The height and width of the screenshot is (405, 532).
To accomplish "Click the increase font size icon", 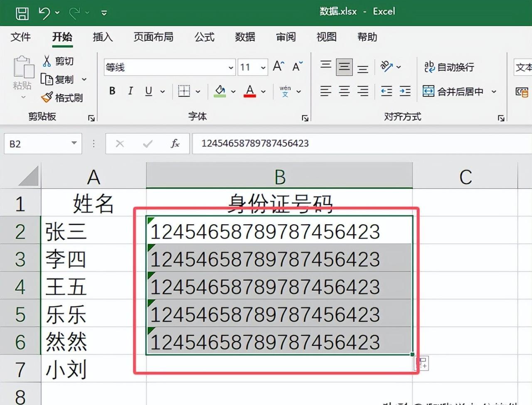I will point(278,66).
